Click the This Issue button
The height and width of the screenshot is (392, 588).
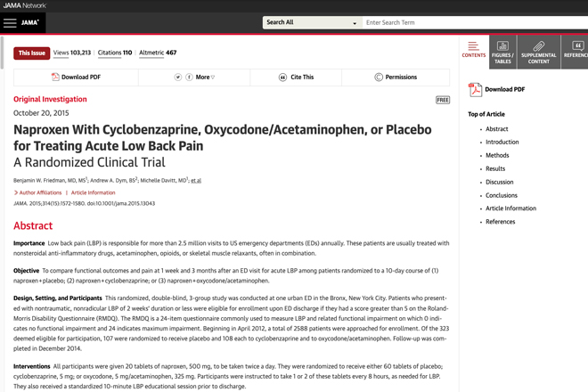point(32,53)
